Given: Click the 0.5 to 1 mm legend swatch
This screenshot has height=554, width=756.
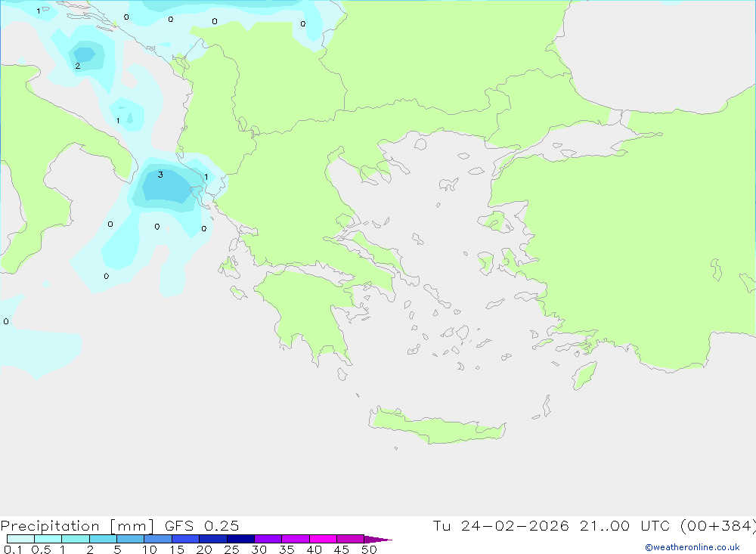Looking at the screenshot, I should pyautogui.click(x=48, y=539).
